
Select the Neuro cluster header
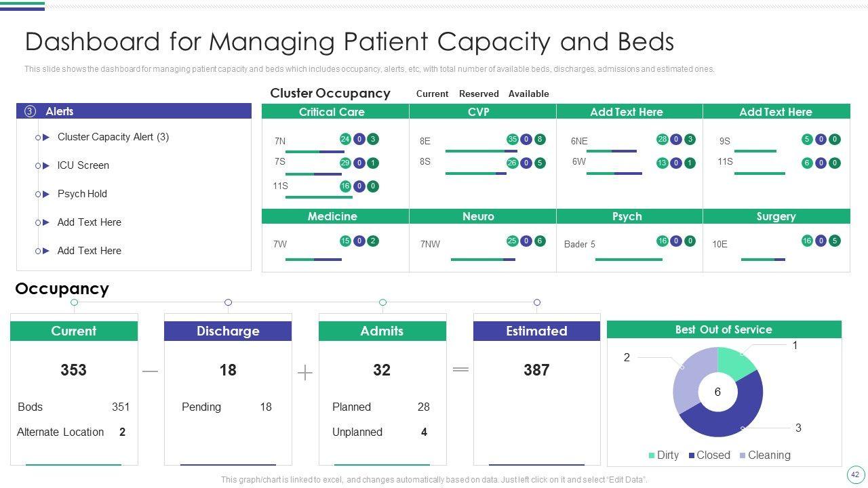click(478, 216)
